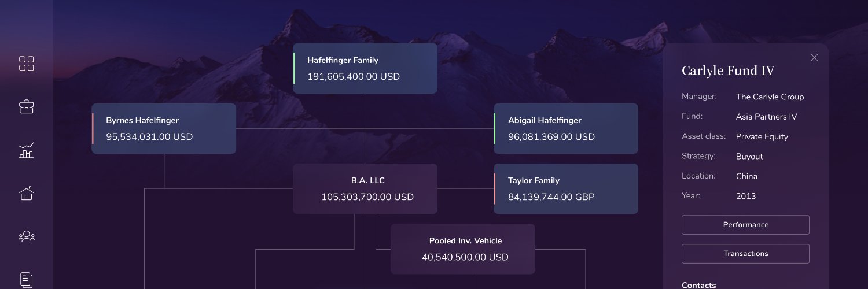Viewport: 868px width, 289px height.
Task: Select the B.A. LLC node
Action: click(x=365, y=188)
